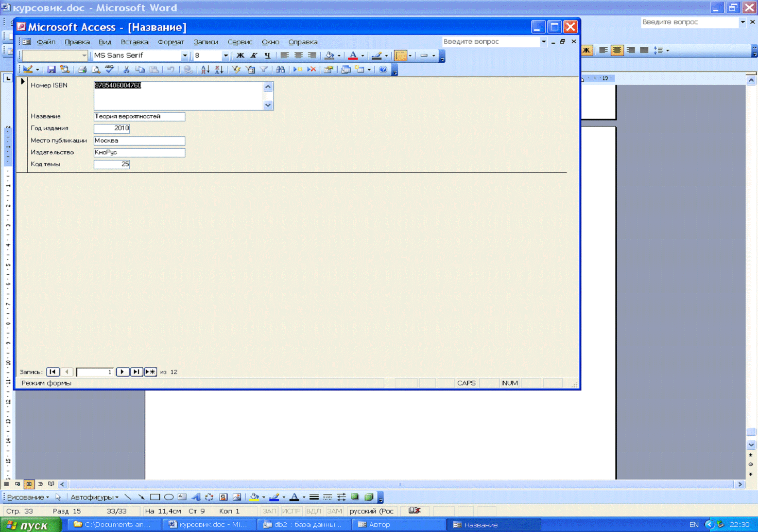
Task: Delete the current record using the toolbar icon
Action: 312,69
